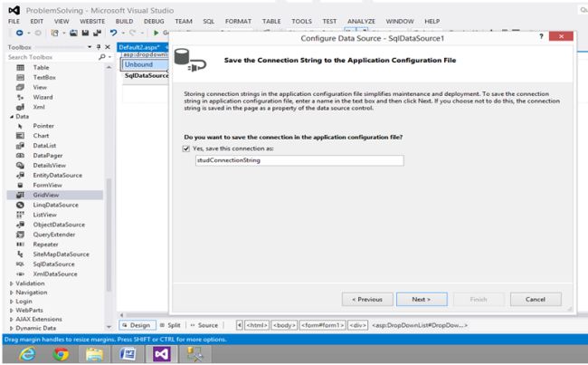
Task: Click the Open File toolbar icon
Action: (73, 33)
